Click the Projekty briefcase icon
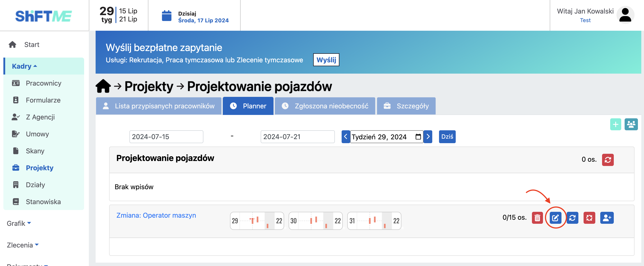Viewport: 644px width, 266px height. point(16,168)
